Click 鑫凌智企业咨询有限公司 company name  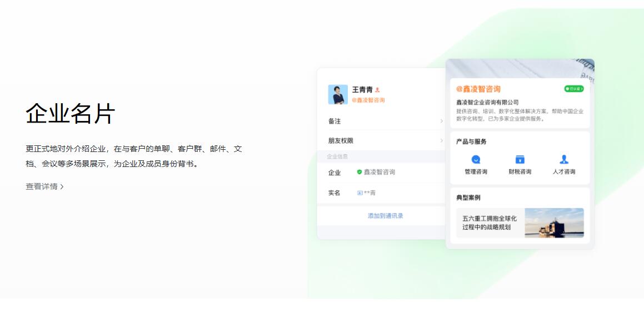[487, 102]
